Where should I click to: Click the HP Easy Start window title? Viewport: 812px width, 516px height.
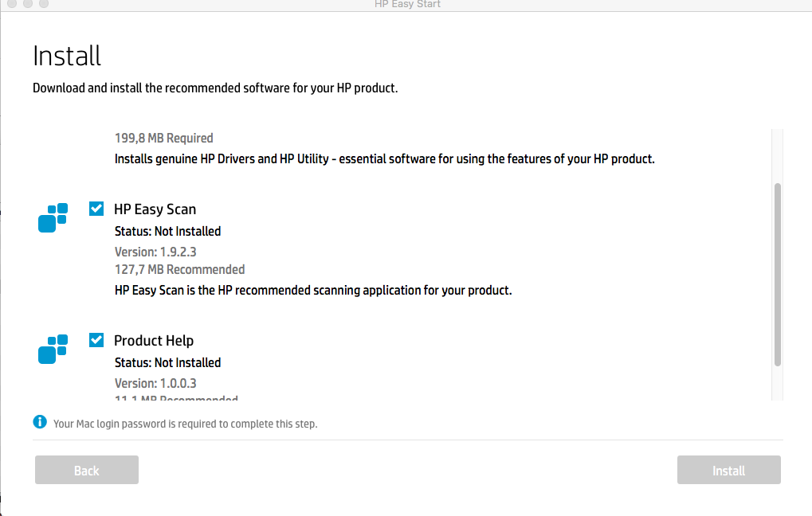click(x=406, y=4)
